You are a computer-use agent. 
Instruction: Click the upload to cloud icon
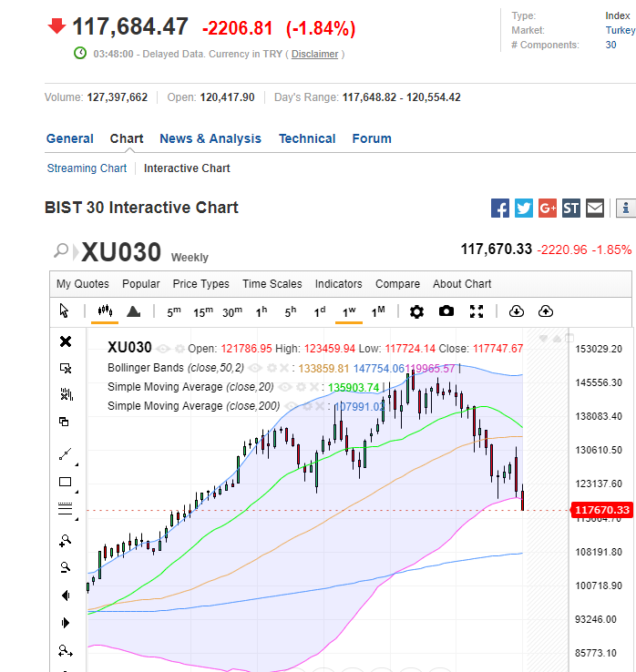pyautogui.click(x=546, y=311)
